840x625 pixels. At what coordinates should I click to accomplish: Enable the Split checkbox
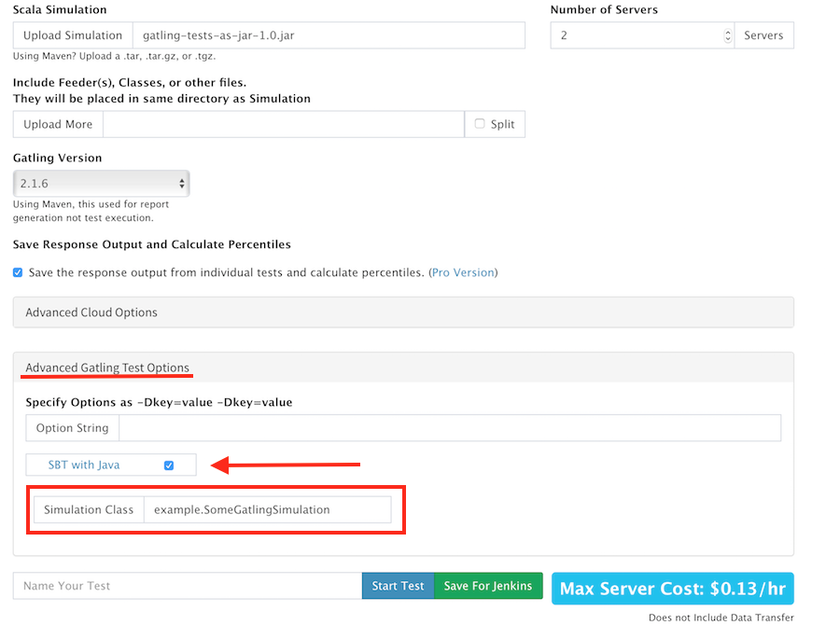pos(480,124)
